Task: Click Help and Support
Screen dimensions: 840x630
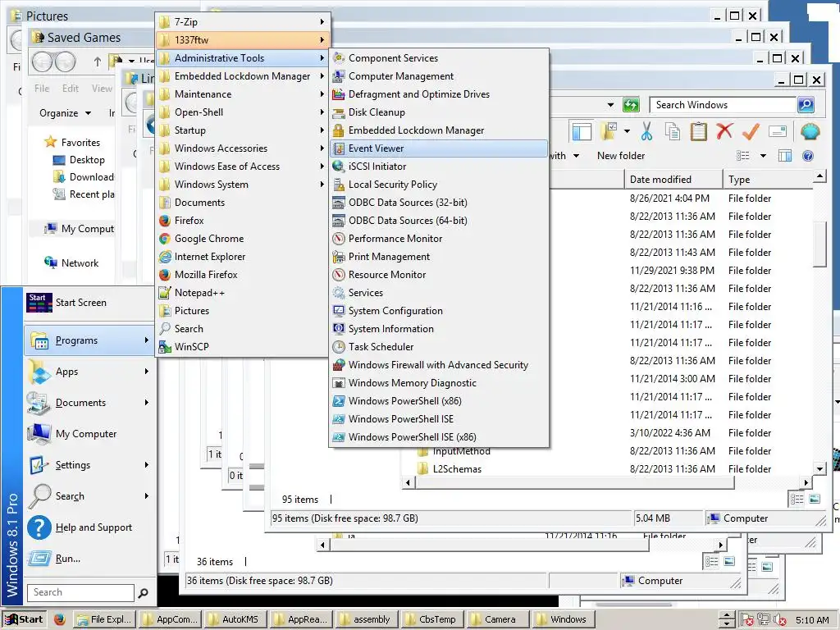Action: 89,527
